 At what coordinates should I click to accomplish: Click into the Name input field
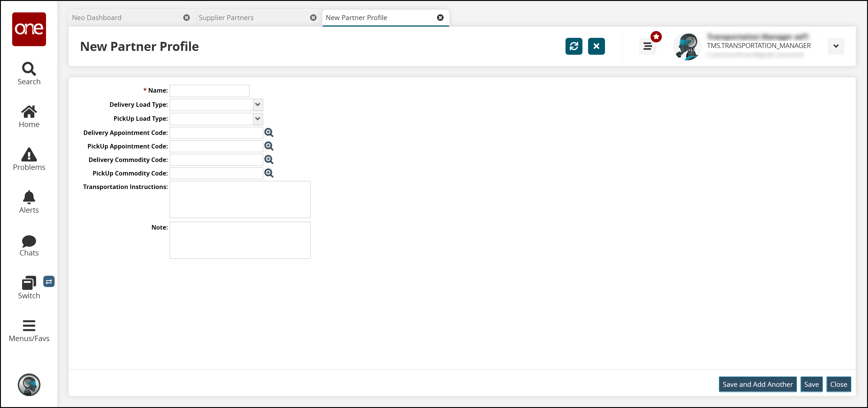[x=209, y=91]
